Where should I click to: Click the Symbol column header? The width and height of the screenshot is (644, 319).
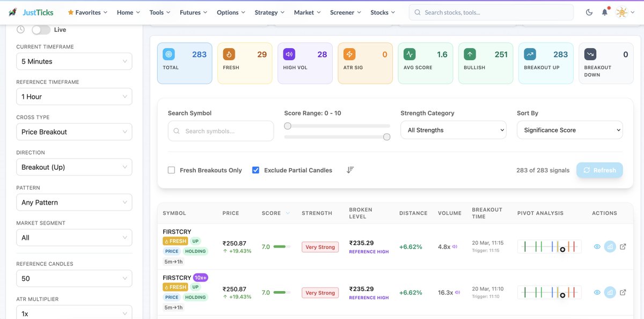pyautogui.click(x=174, y=213)
